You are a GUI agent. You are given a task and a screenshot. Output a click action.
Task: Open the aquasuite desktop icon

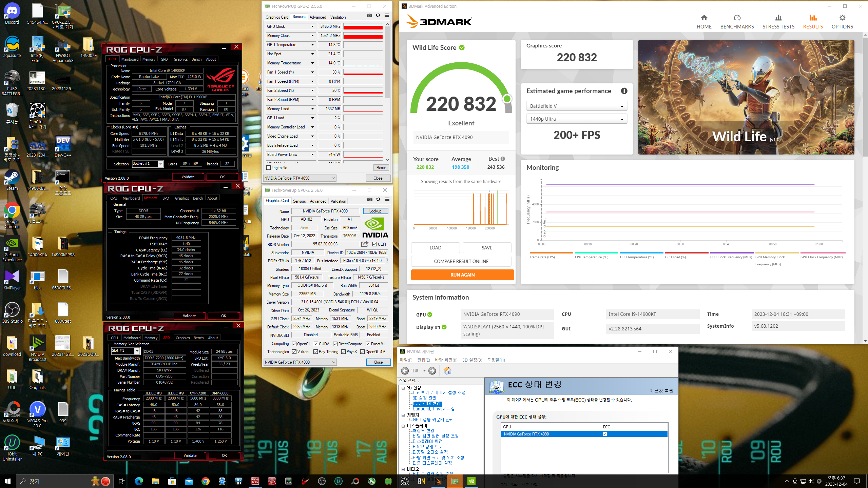[x=12, y=47]
